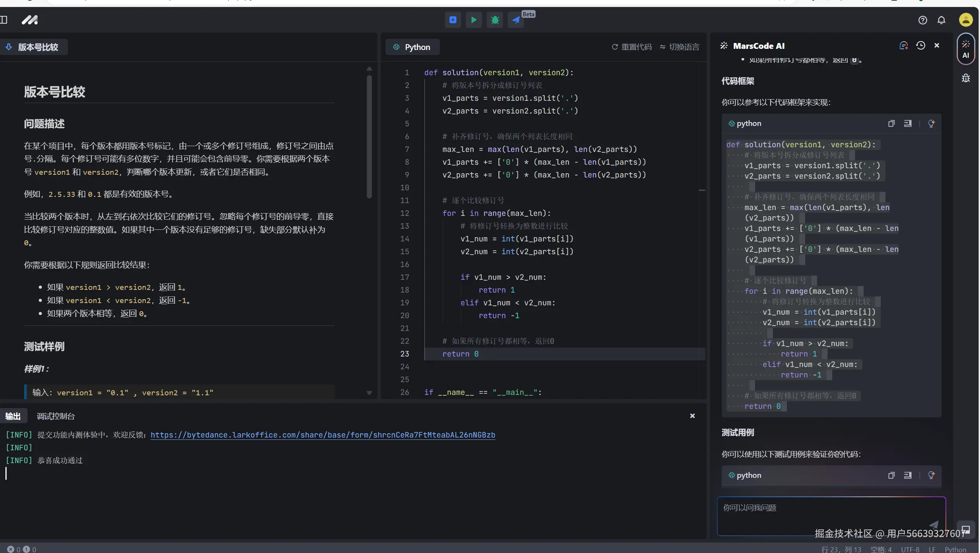Screen dimensions: 980x553
Task: Open the bug icon in right sidebar
Action: click(x=966, y=78)
